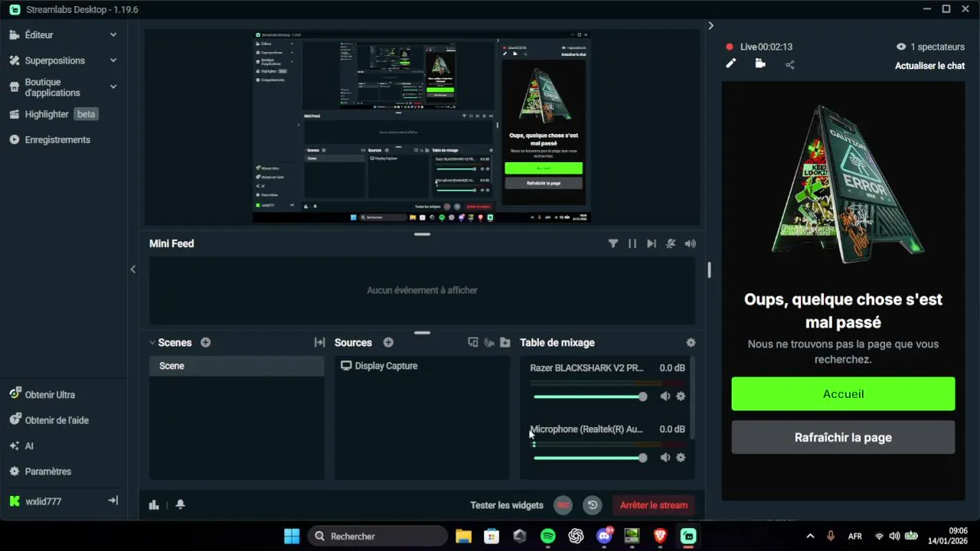
Task: Open settings gear for Razer BLACKSHARK audio
Action: (x=681, y=396)
